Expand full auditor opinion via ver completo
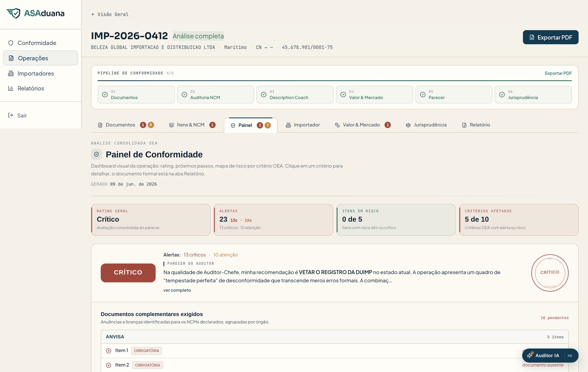This screenshot has height=372, width=588. 177,290
